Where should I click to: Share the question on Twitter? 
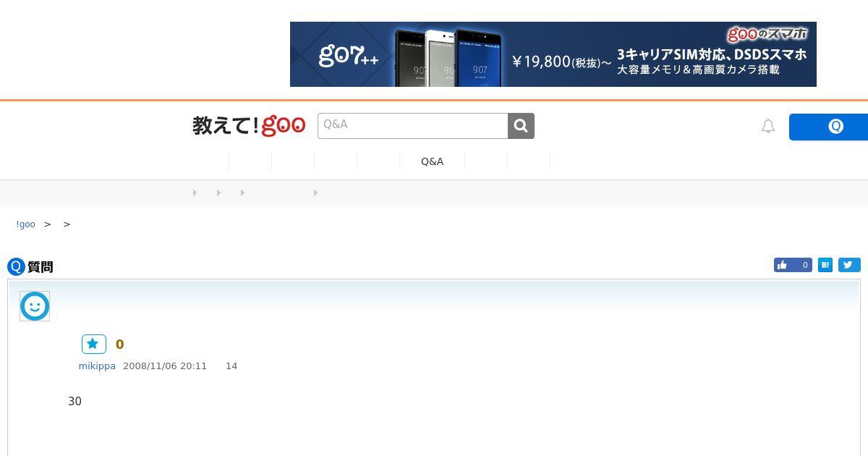(x=849, y=265)
